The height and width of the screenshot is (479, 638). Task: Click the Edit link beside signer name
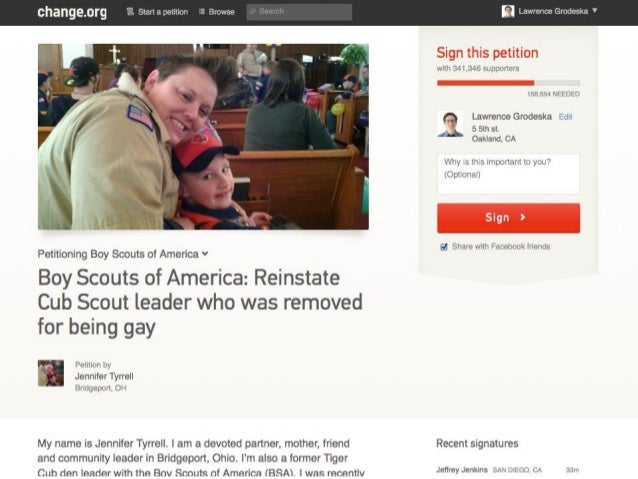[x=566, y=117]
